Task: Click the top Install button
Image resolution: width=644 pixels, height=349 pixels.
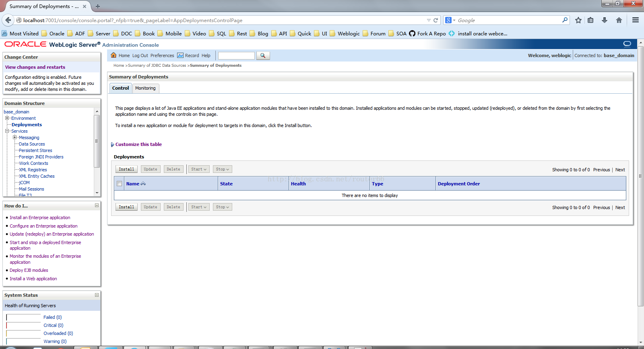Action: [126, 169]
